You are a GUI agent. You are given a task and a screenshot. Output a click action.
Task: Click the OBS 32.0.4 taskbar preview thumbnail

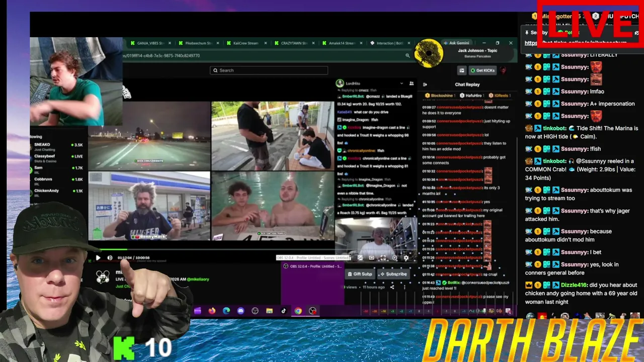312,284
